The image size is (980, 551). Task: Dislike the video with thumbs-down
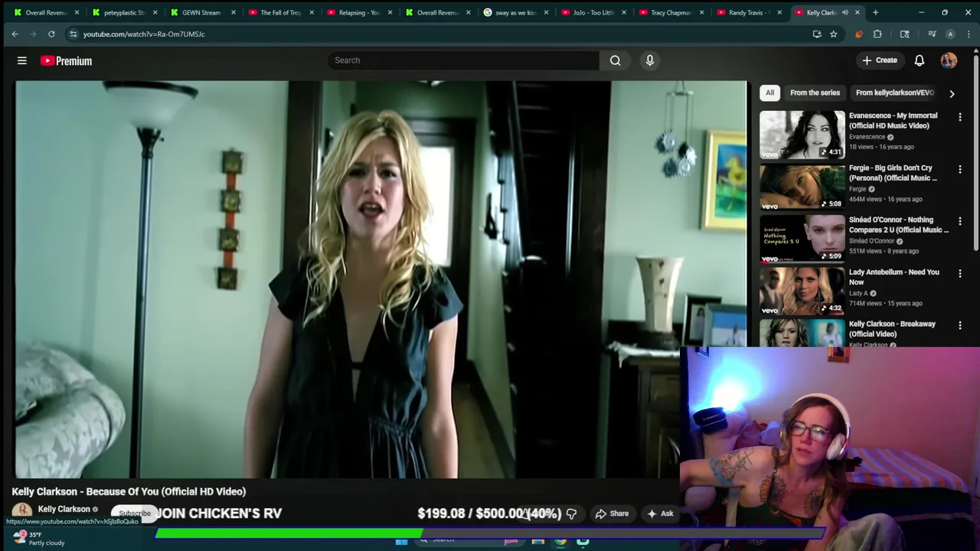(571, 514)
